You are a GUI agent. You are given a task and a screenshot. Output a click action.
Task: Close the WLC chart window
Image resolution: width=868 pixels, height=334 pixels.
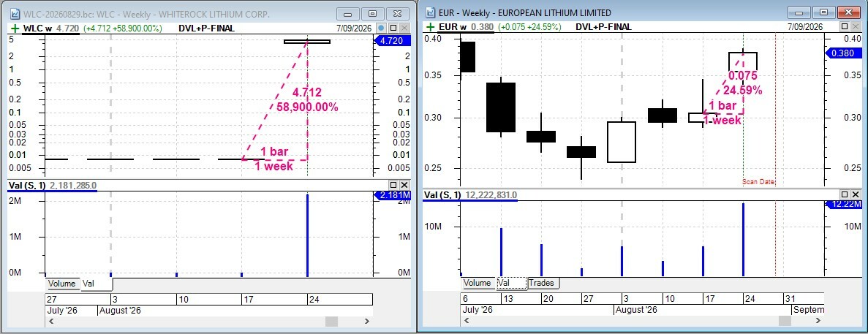397,14
